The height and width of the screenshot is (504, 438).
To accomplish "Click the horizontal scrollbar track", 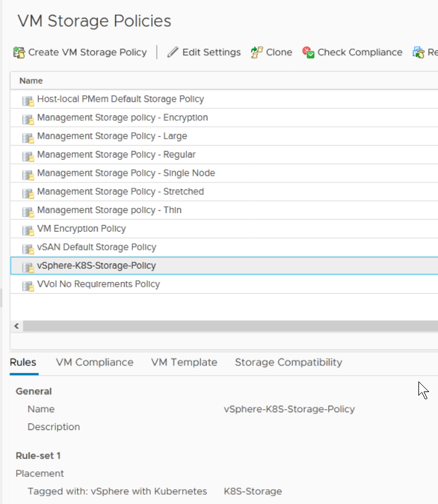I will (x=230, y=326).
